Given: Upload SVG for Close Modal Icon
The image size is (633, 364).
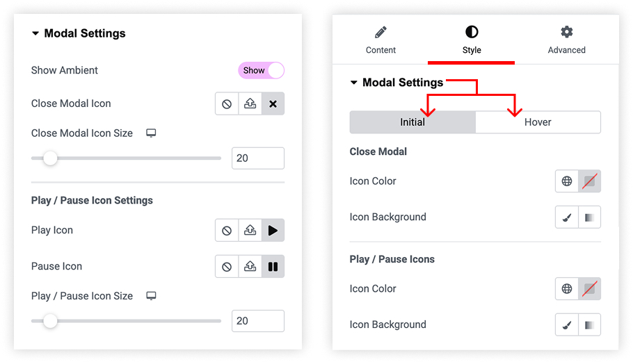Looking at the screenshot, I should point(250,104).
